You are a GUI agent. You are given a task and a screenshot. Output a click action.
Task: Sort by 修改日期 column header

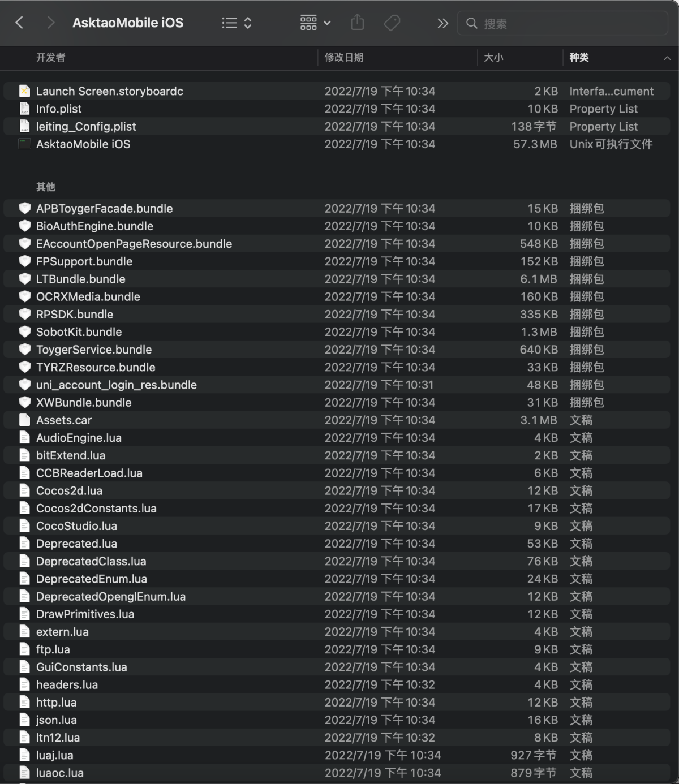344,58
